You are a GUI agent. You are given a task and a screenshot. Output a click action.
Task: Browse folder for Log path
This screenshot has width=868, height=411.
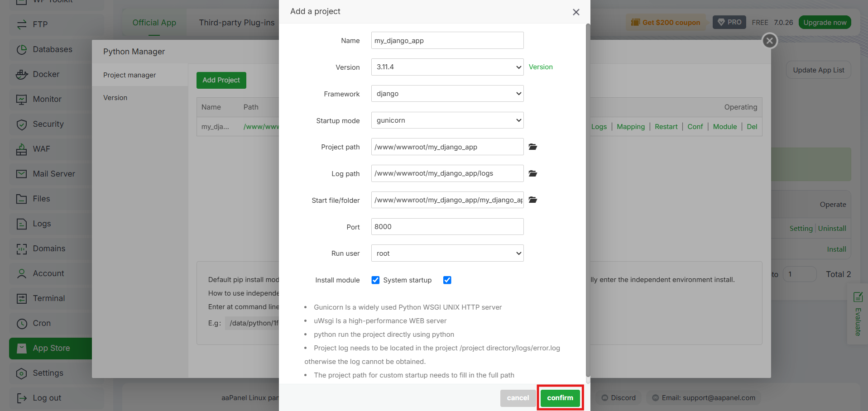(533, 173)
